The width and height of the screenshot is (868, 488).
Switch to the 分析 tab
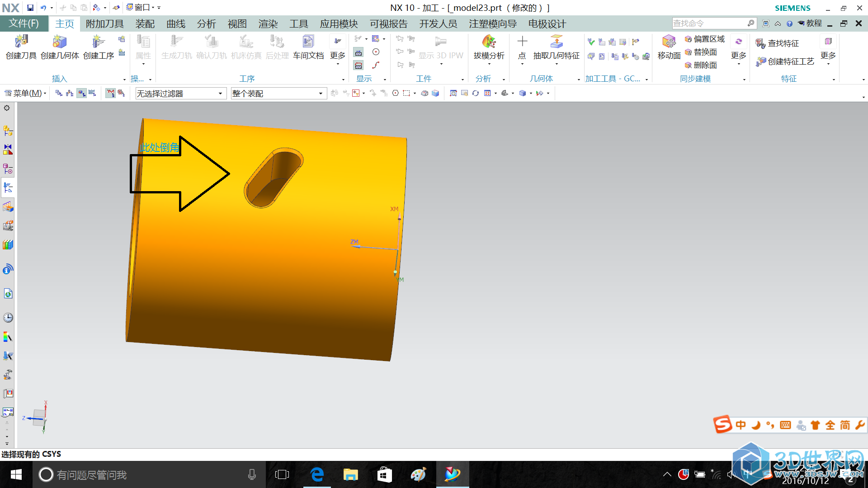point(207,24)
